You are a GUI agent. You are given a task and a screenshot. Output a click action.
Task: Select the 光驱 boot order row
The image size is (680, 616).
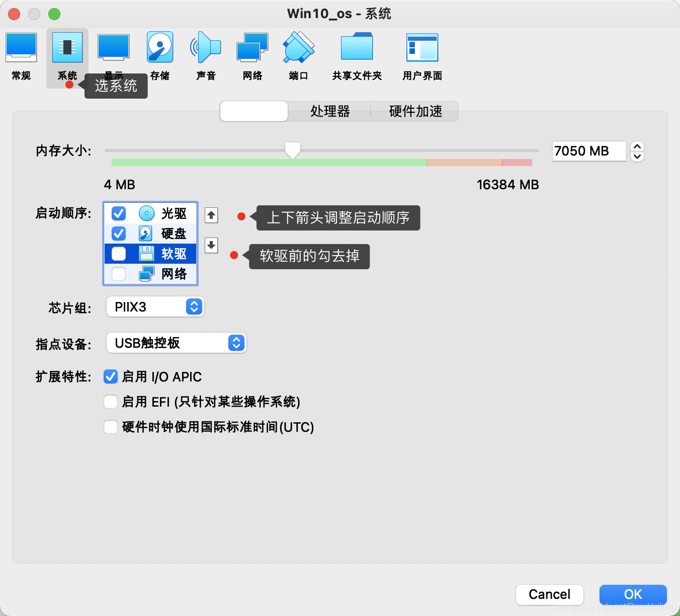tap(150, 213)
